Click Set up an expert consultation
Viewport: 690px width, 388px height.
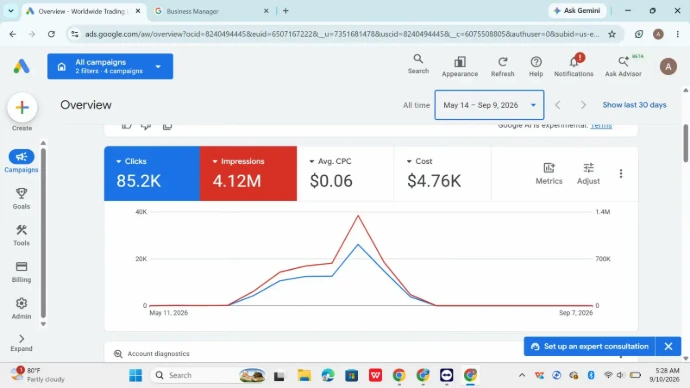point(590,346)
